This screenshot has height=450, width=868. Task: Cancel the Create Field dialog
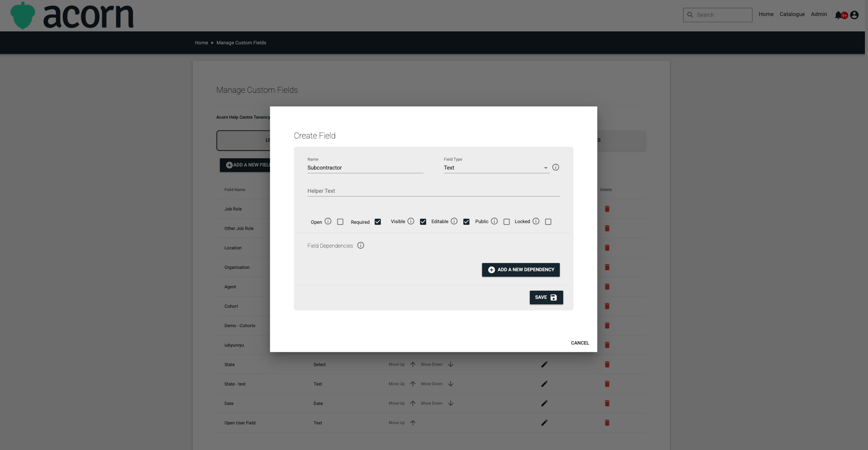click(x=580, y=343)
